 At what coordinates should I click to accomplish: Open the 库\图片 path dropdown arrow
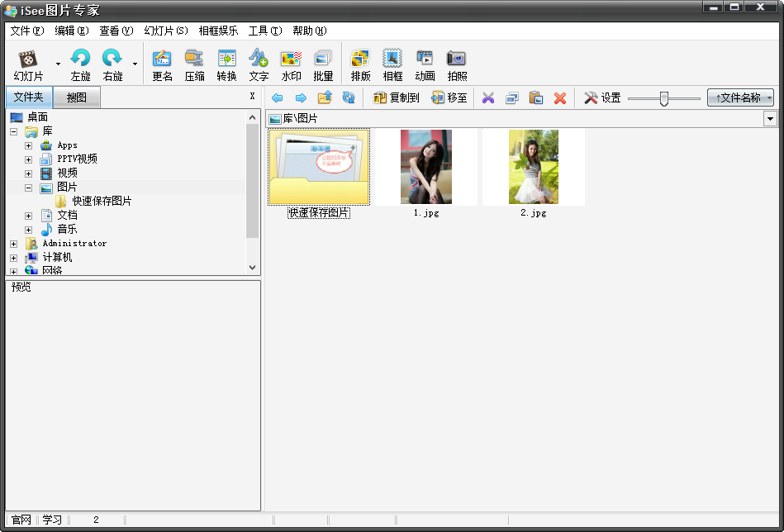(x=770, y=119)
